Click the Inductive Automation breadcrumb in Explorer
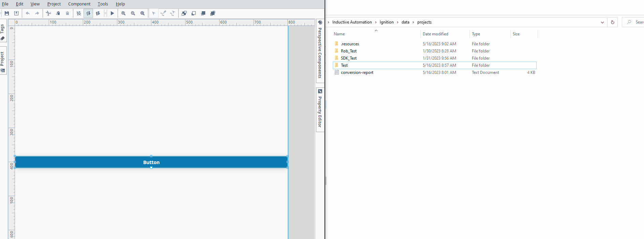Image resolution: width=644 pixels, height=239 pixels. 352,22
